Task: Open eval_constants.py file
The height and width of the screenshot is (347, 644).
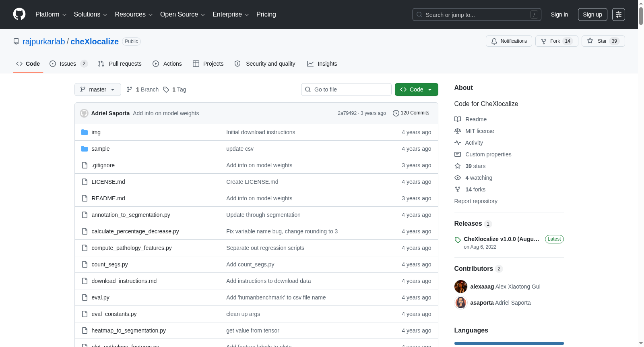Action: coord(114,314)
